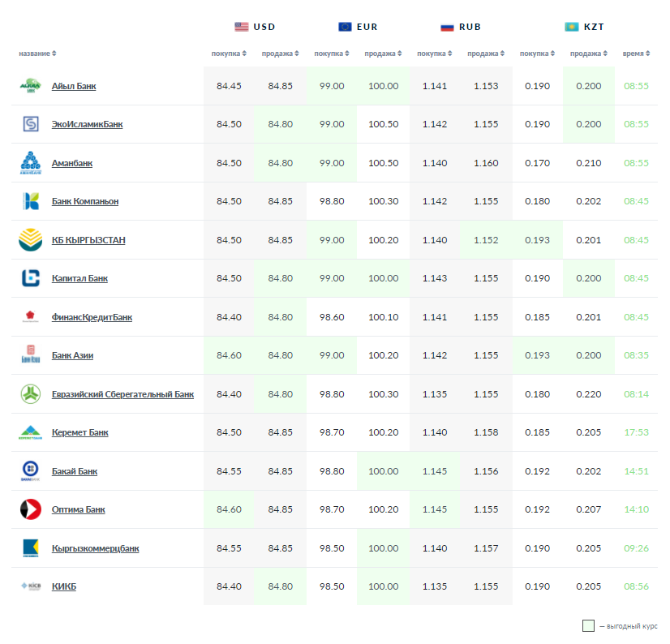Click Керемет Банк USD buy rate 84.50
Screen dimensions: 670x644
(229, 432)
